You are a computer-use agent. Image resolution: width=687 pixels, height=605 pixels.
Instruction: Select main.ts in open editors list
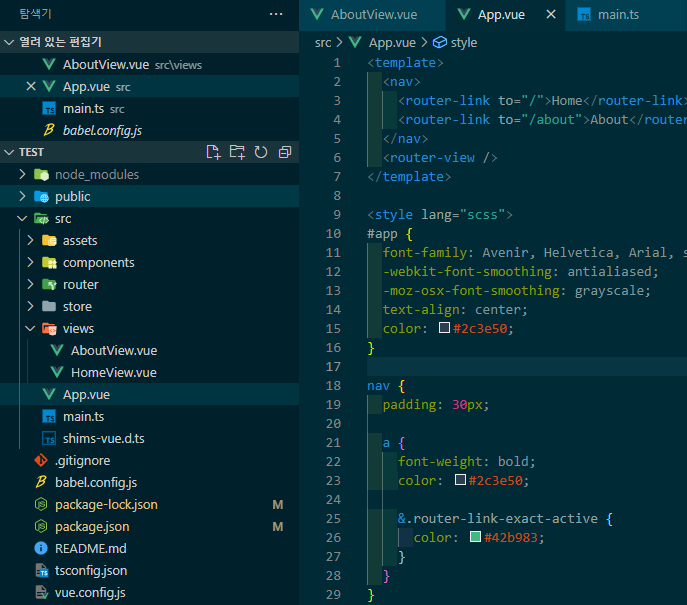pos(149,108)
